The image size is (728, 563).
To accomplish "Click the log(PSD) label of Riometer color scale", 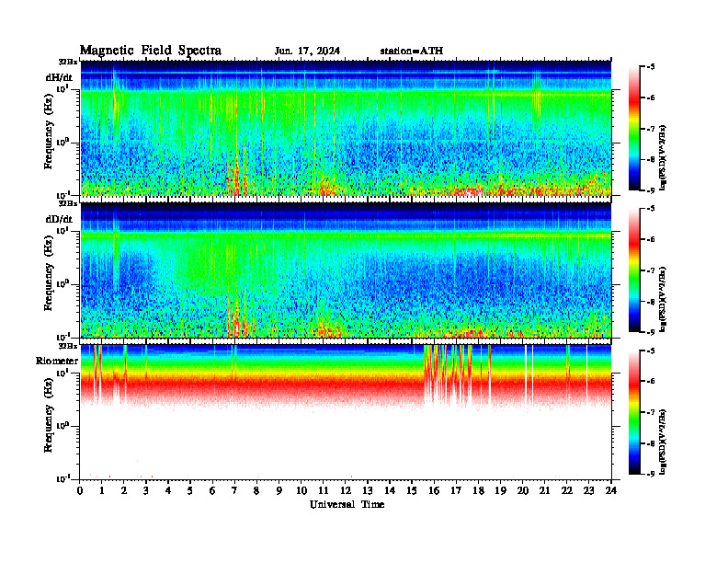I will point(663,442).
